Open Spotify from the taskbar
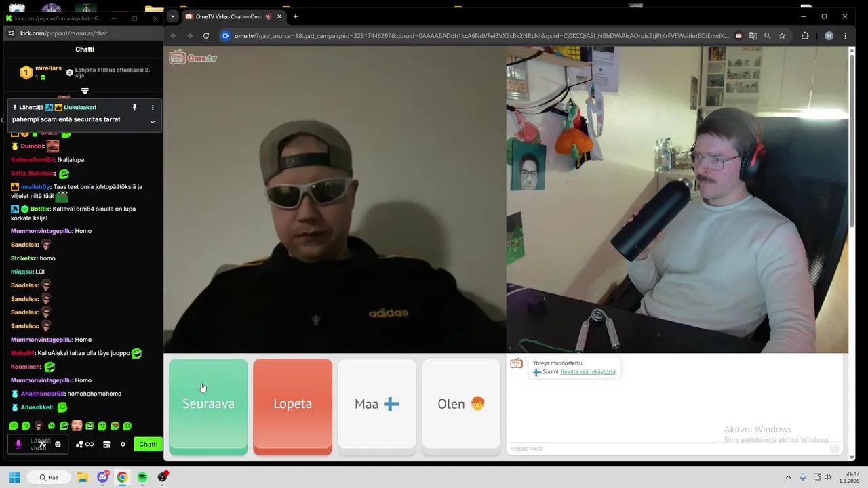 coord(142,477)
